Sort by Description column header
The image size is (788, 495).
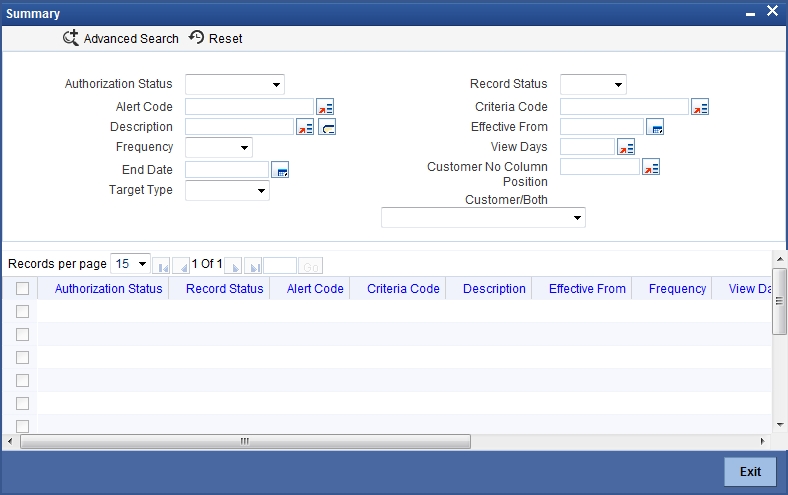[x=494, y=288]
